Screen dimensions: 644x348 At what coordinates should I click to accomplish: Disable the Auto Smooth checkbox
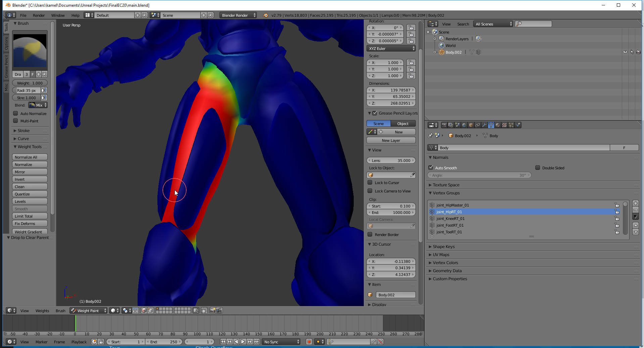pyautogui.click(x=431, y=167)
